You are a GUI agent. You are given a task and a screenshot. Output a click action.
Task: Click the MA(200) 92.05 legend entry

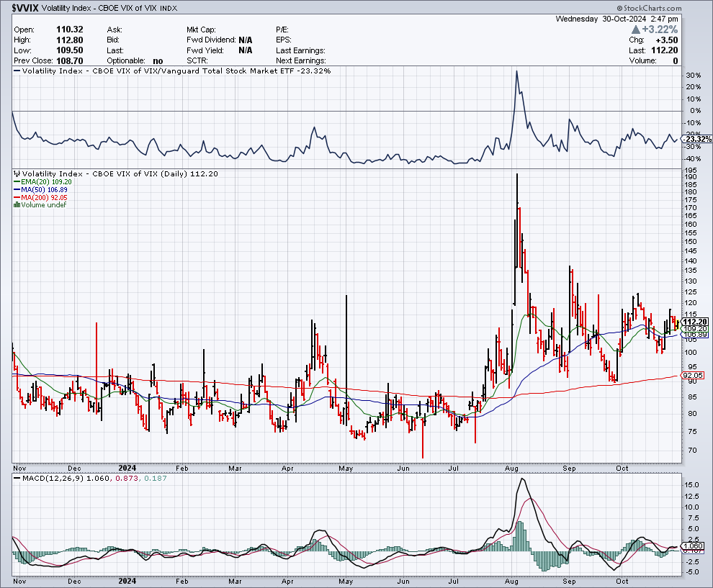(x=40, y=197)
